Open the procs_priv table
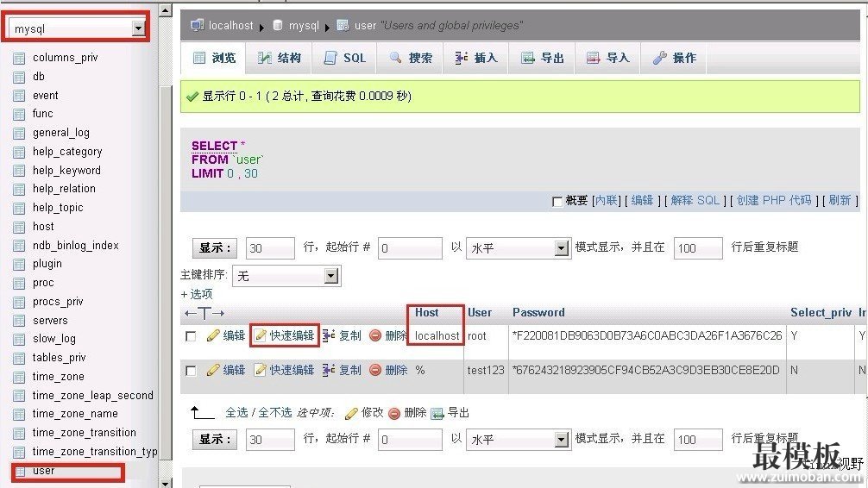The width and height of the screenshot is (868, 488). tap(58, 302)
